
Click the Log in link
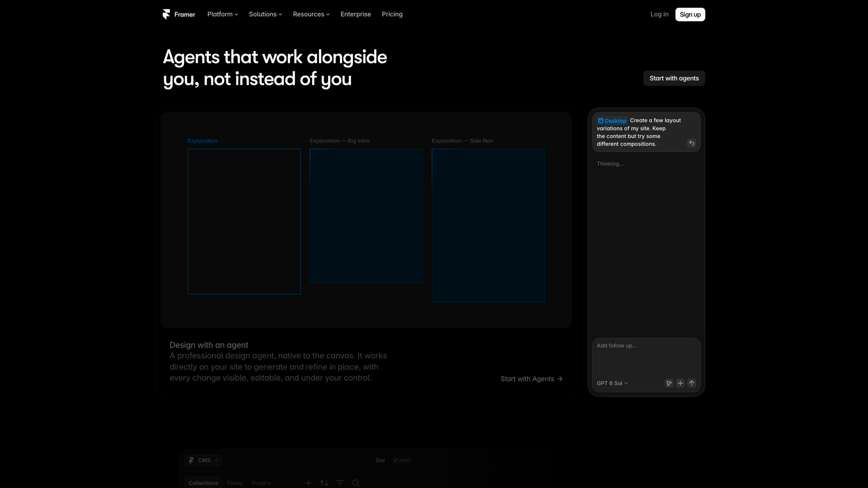pos(659,14)
